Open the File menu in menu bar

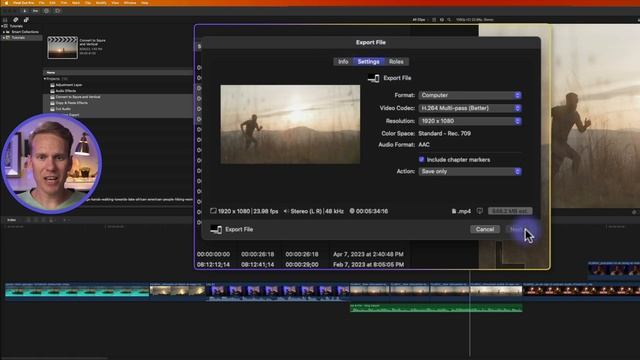(42, 3)
